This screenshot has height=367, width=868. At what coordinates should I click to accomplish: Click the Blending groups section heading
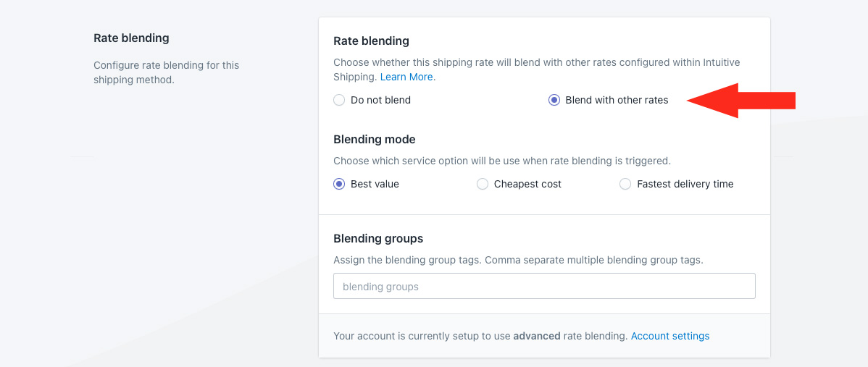pos(378,238)
